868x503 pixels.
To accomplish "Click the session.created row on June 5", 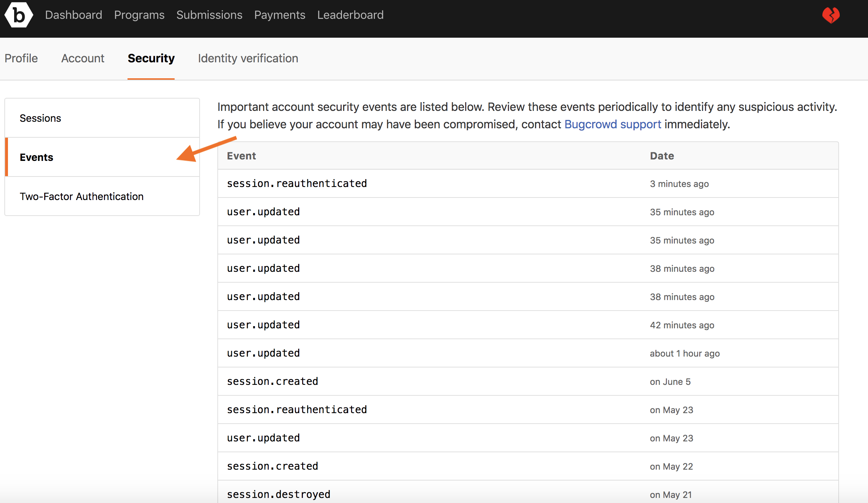I will pos(272,382).
